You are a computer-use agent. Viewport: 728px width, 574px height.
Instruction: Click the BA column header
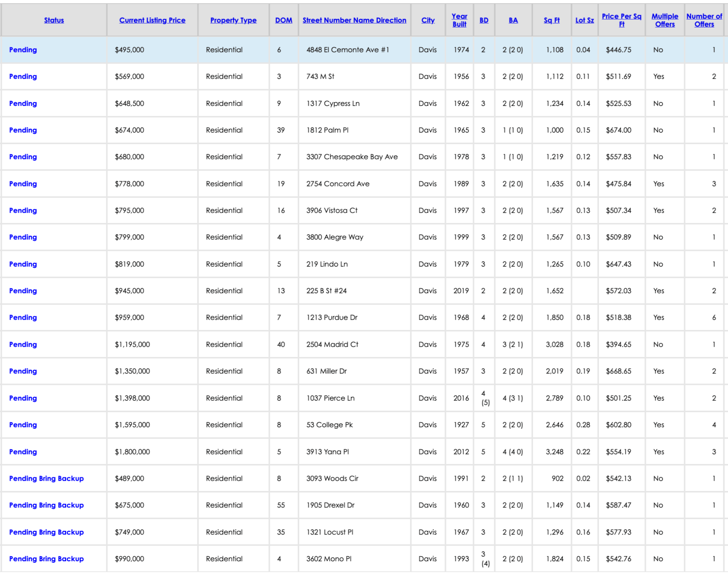click(513, 20)
